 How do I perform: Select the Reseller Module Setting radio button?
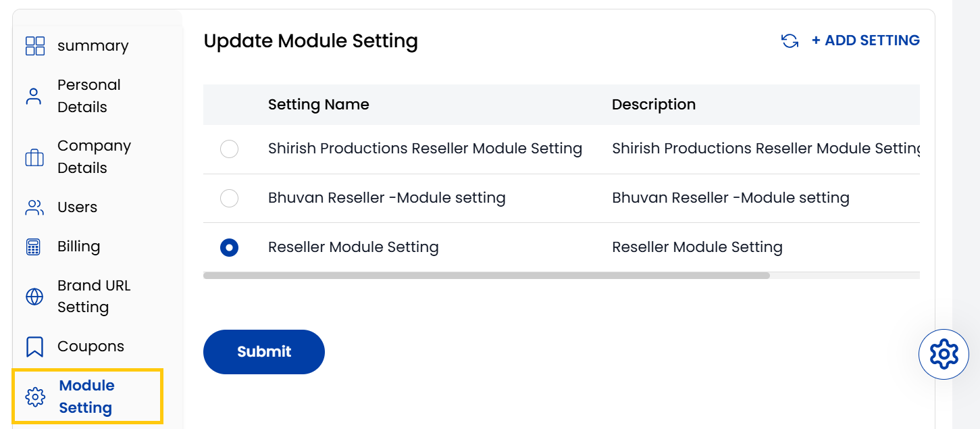[229, 247]
